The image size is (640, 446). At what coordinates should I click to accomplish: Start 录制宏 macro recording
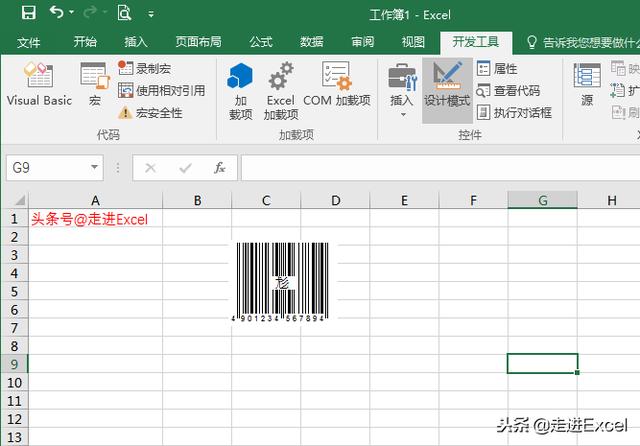[x=144, y=68]
